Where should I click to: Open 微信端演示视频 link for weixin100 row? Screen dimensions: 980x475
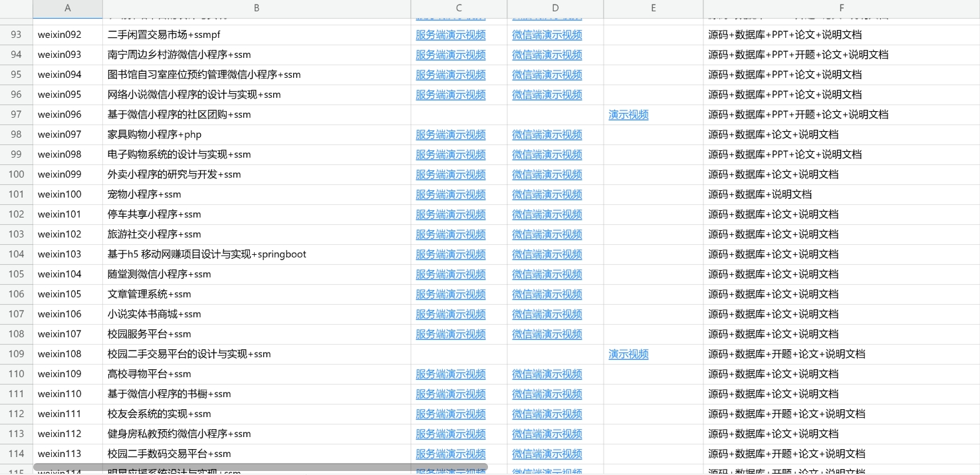click(547, 194)
